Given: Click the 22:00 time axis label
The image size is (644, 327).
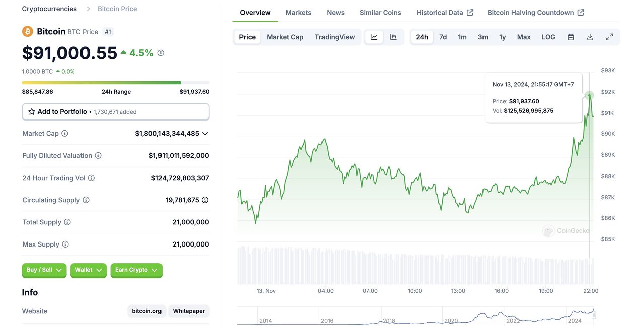Looking at the screenshot, I should [x=591, y=291].
